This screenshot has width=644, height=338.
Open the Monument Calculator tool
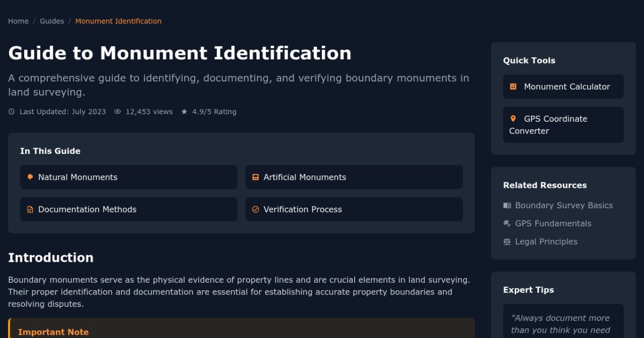(x=563, y=86)
